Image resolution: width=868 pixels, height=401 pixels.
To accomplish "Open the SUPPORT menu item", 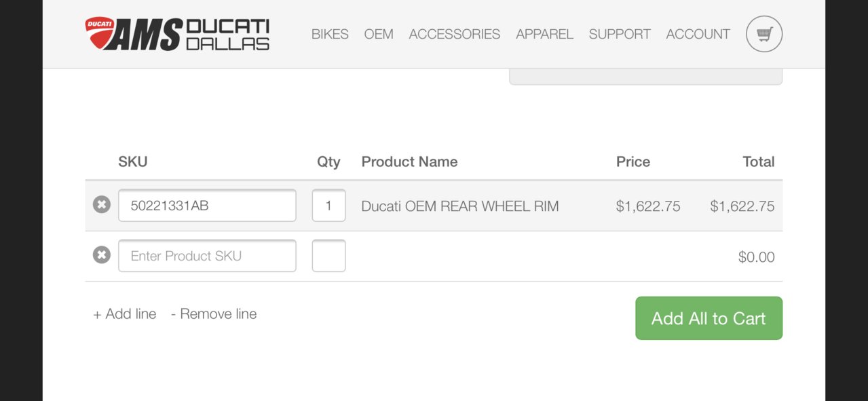I will [620, 34].
